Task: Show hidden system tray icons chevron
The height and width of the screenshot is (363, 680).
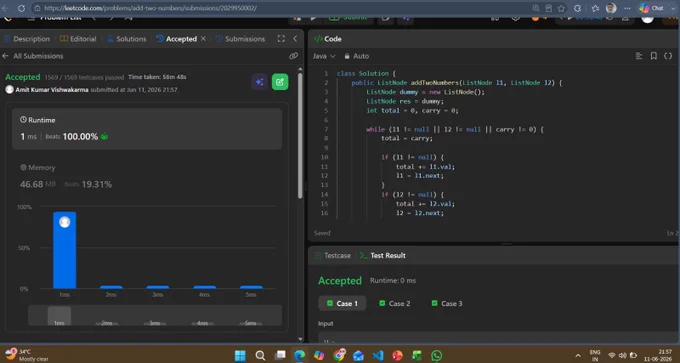Action: (578, 356)
